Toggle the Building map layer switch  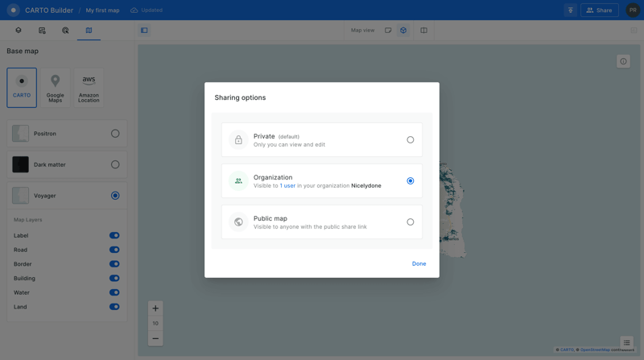tap(114, 278)
